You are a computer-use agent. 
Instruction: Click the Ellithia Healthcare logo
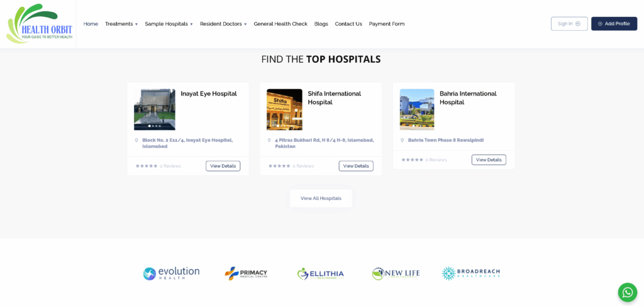point(321,273)
